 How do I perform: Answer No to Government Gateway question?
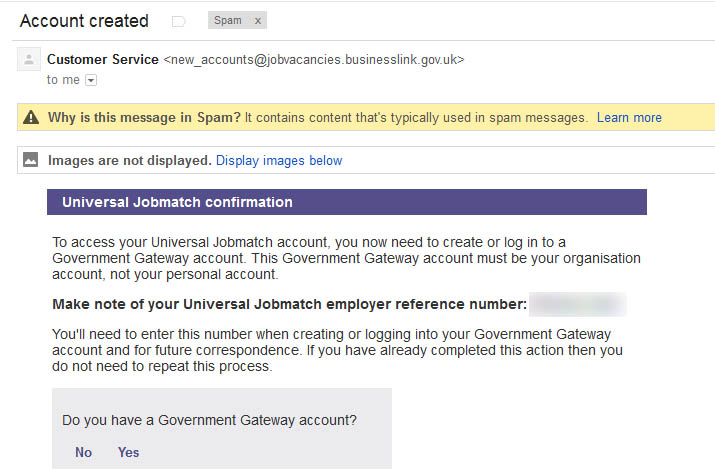tap(83, 452)
